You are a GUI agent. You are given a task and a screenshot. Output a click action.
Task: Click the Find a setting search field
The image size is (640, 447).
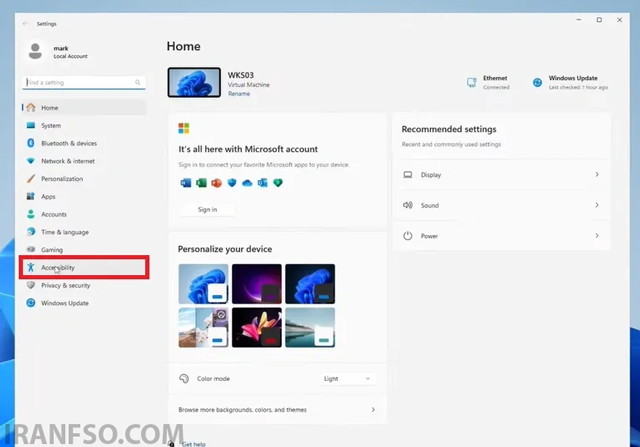coord(84,82)
